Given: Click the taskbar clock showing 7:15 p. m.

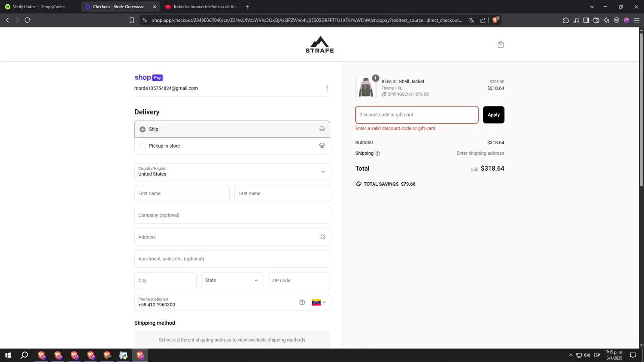Looking at the screenshot, I should [x=614, y=355].
